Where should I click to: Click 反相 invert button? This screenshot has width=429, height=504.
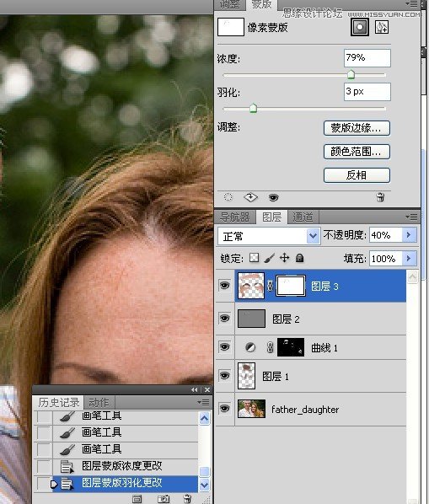357,175
